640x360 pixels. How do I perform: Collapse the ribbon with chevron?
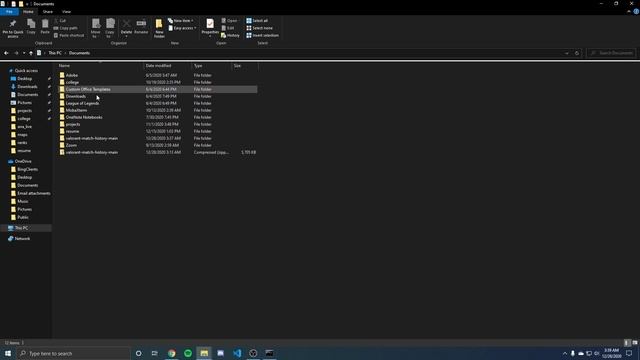(x=629, y=11)
